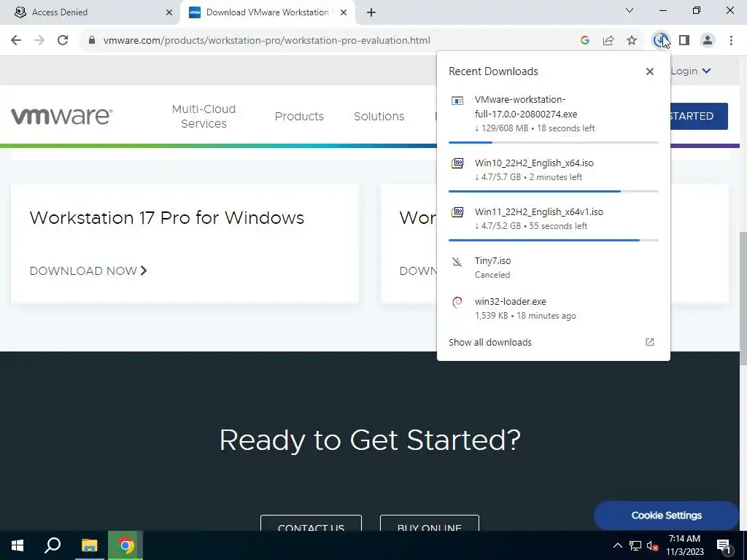Click the Chrome taskbar icon
Screen dimensions: 747x560
125,545
